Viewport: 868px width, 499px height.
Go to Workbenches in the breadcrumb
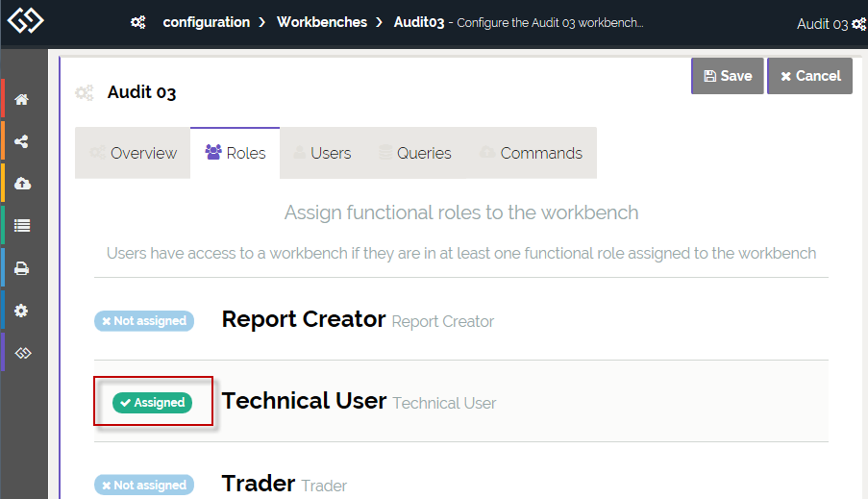click(321, 22)
